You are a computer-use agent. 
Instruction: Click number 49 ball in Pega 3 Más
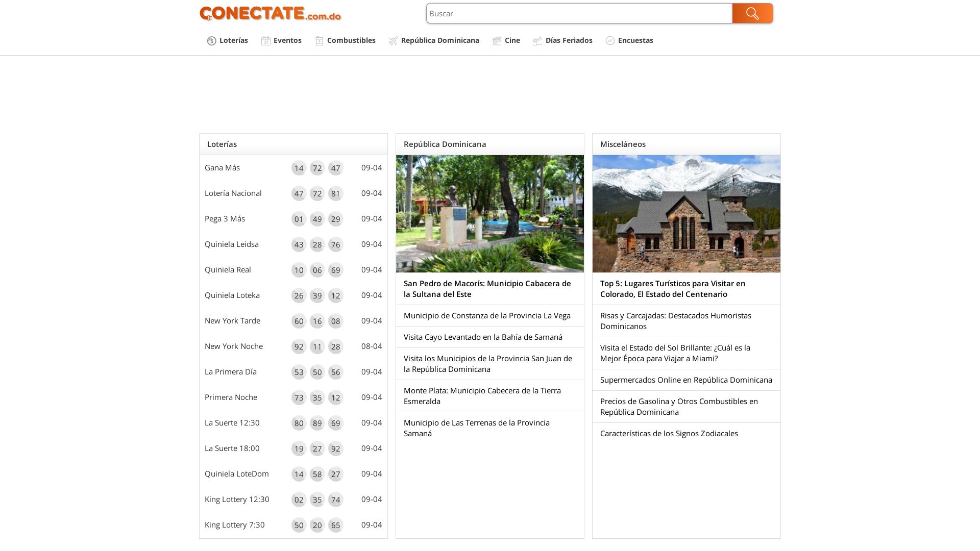(x=317, y=219)
